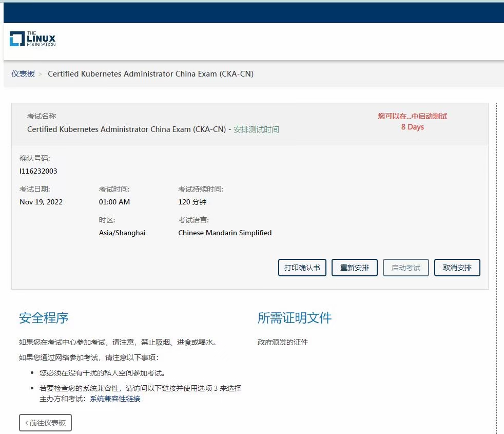Click the confirmation number I116232003

(38, 171)
